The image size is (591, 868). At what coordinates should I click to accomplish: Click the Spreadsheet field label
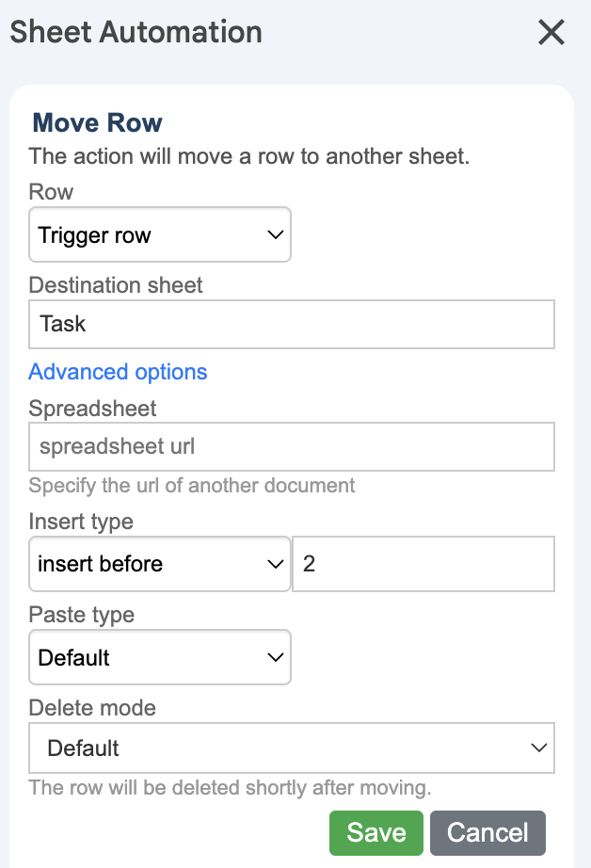pos(92,409)
